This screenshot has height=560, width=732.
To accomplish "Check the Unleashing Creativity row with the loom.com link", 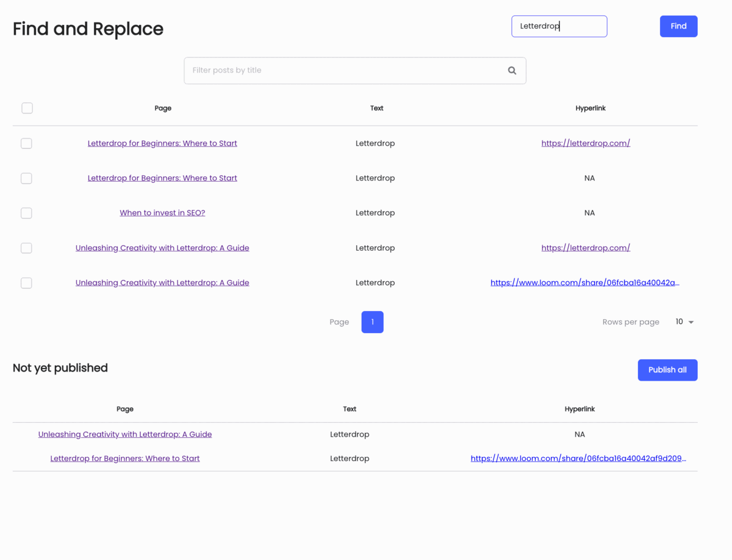I will [x=26, y=283].
